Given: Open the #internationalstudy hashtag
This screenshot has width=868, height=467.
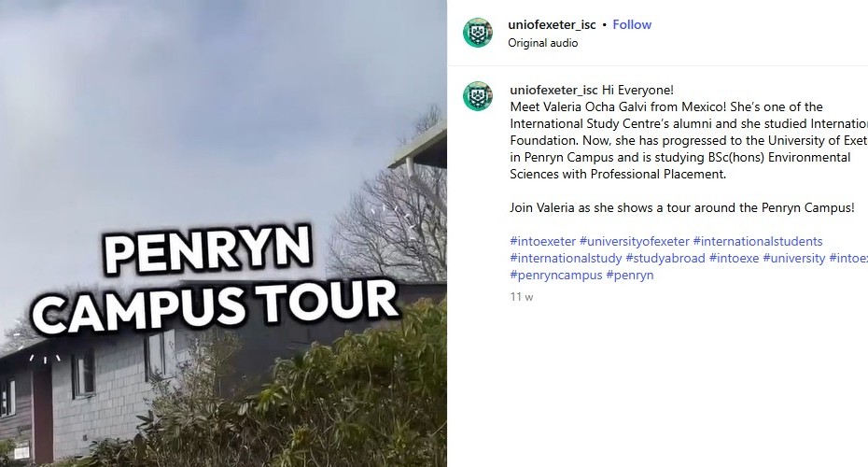Looking at the screenshot, I should pos(566,258).
